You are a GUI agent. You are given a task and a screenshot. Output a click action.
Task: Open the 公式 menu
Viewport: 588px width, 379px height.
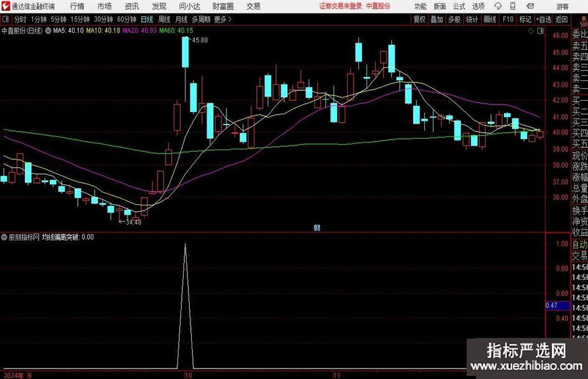tap(459, 6)
